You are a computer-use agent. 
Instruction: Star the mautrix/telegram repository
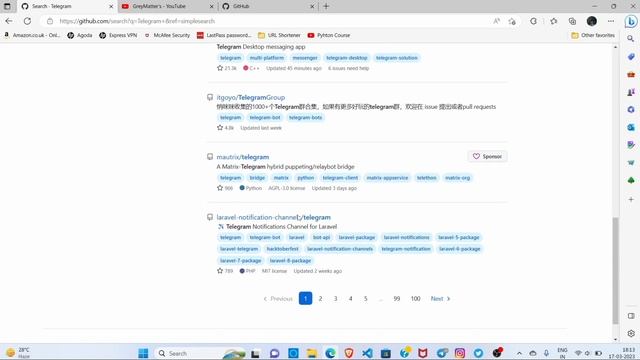click(220, 188)
